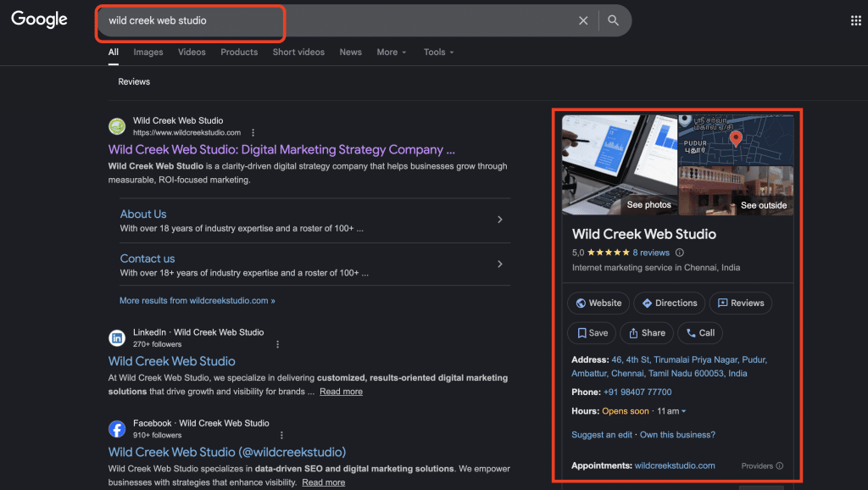The height and width of the screenshot is (490, 868).
Task: Open the 8 reviews link
Action: (x=650, y=252)
